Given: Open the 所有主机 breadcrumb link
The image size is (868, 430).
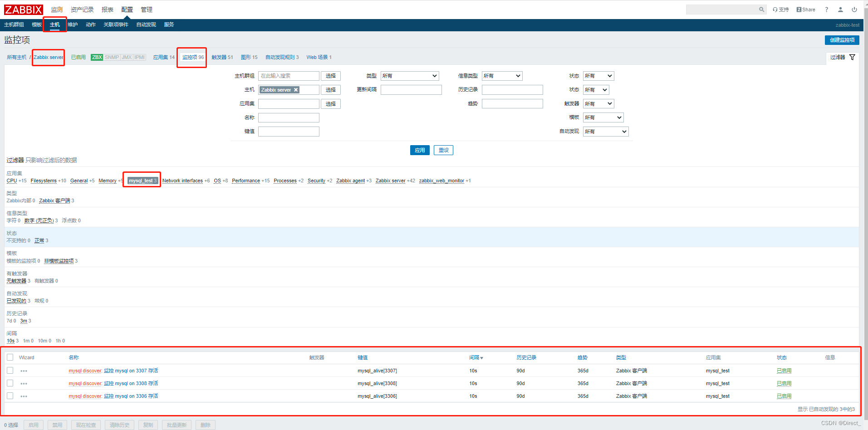Looking at the screenshot, I should pos(17,57).
